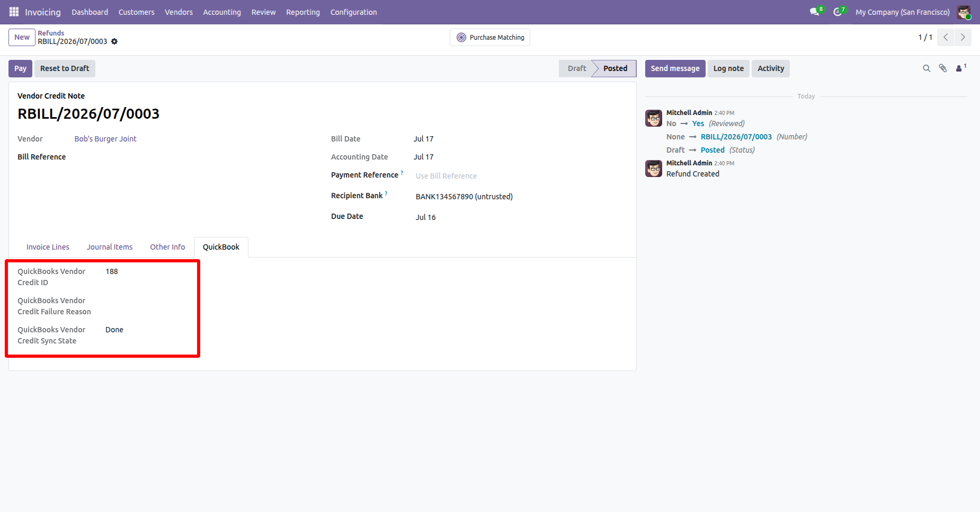The width and height of the screenshot is (980, 512).
Task: Open Mitchell Admin user avatar menu
Action: coord(964,12)
